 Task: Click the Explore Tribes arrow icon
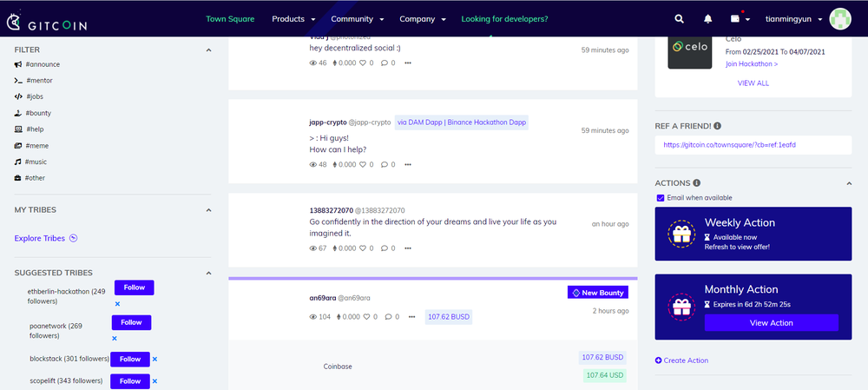(73, 238)
